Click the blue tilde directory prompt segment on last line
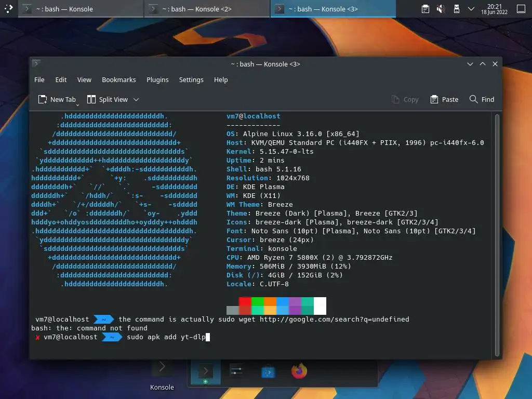 [x=112, y=337]
